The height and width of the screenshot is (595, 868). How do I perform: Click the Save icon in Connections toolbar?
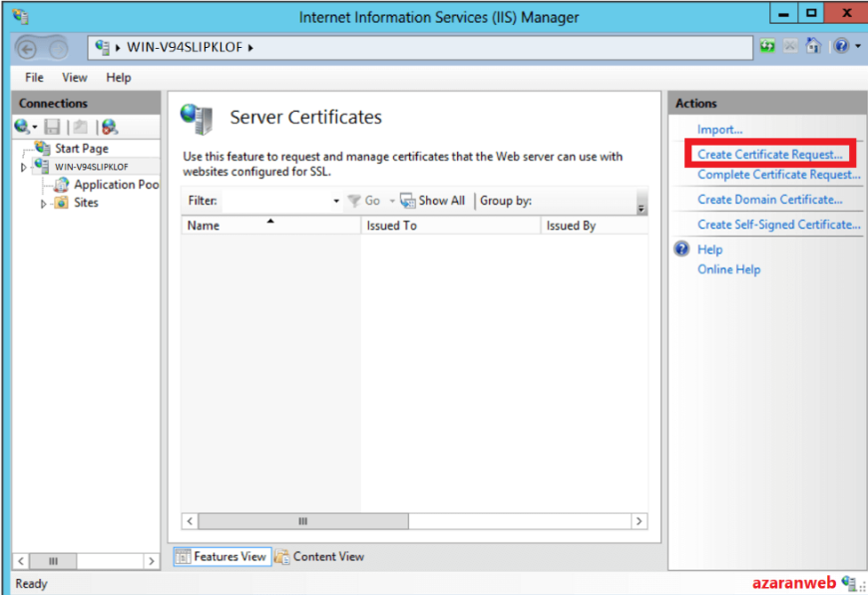[52, 127]
